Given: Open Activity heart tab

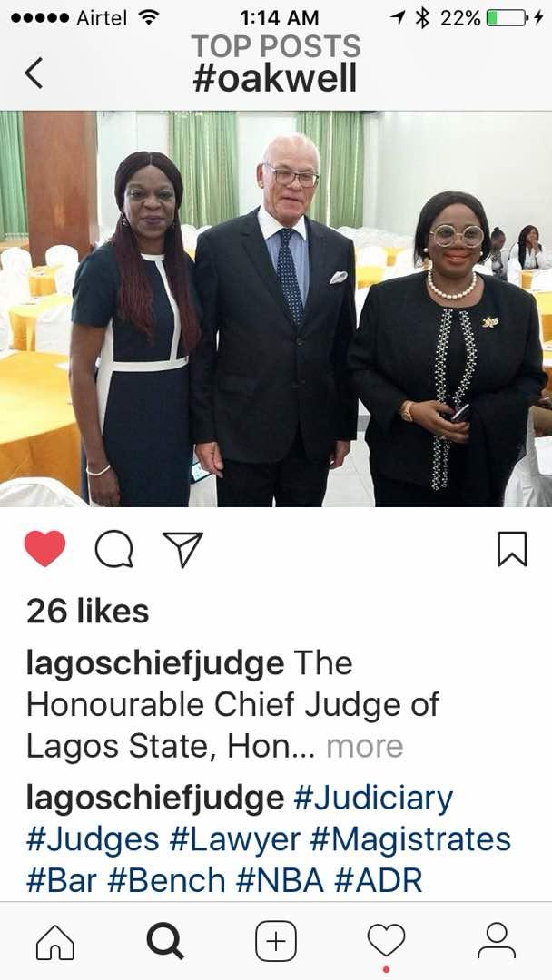Looking at the screenshot, I should (x=387, y=941).
